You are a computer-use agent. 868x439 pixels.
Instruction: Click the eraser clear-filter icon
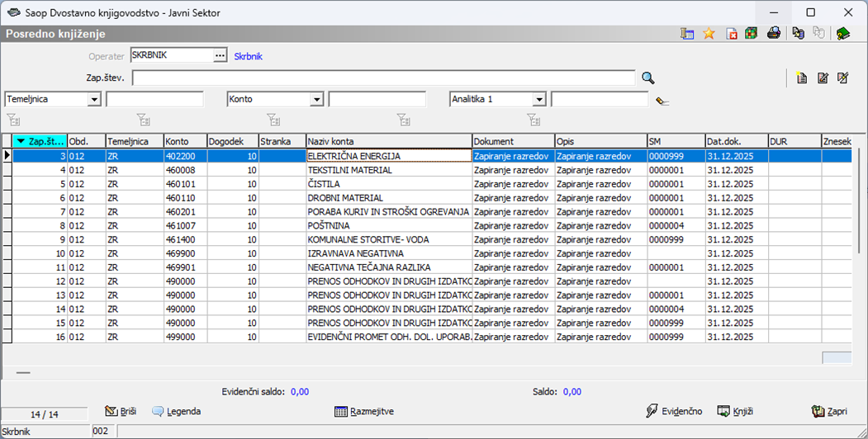coord(662,101)
